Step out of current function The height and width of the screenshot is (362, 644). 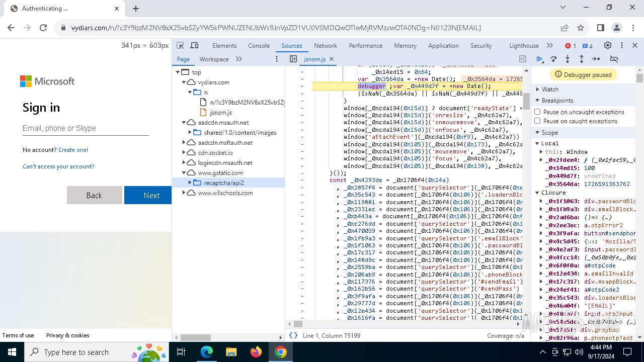pos(581,59)
